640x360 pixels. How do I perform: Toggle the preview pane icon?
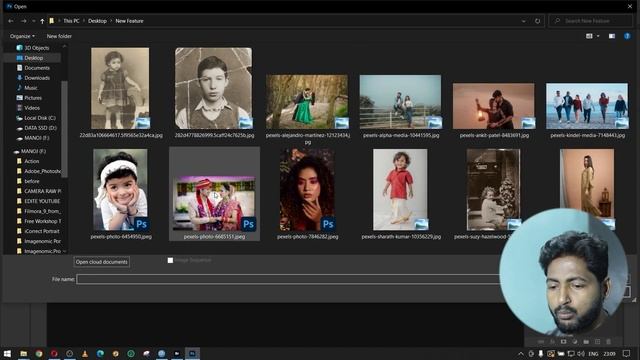611,36
